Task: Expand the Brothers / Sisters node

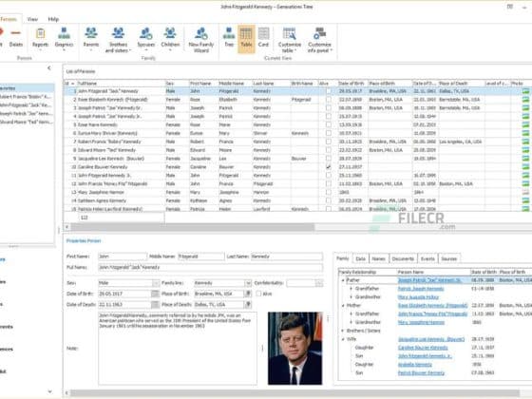Action: click(343, 331)
